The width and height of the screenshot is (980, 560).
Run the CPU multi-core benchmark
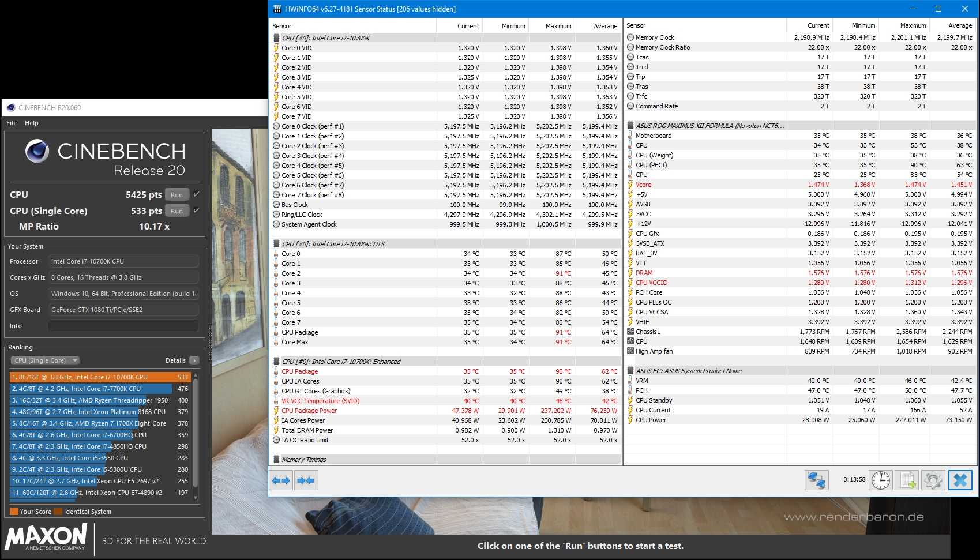(177, 195)
